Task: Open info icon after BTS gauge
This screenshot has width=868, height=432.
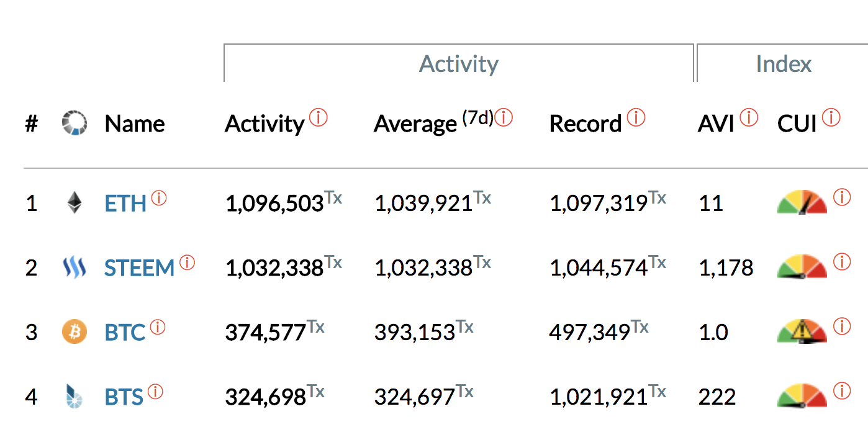Action: [x=841, y=391]
